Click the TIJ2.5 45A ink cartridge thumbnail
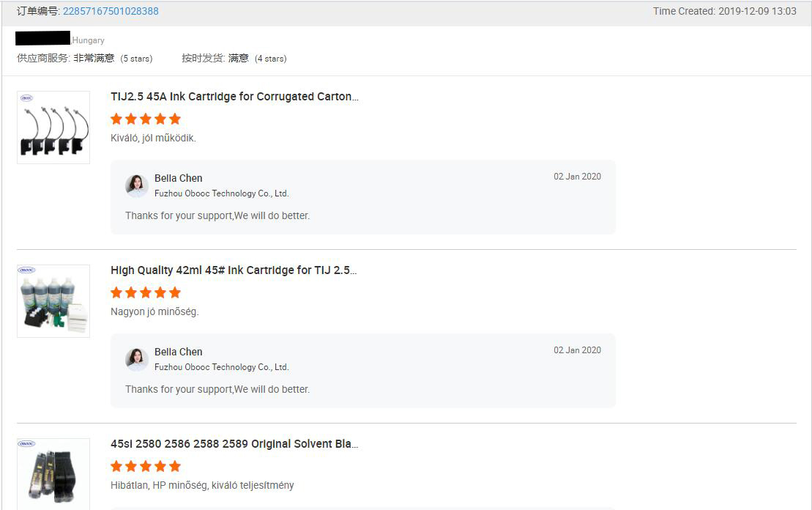812x510 pixels. [53, 127]
